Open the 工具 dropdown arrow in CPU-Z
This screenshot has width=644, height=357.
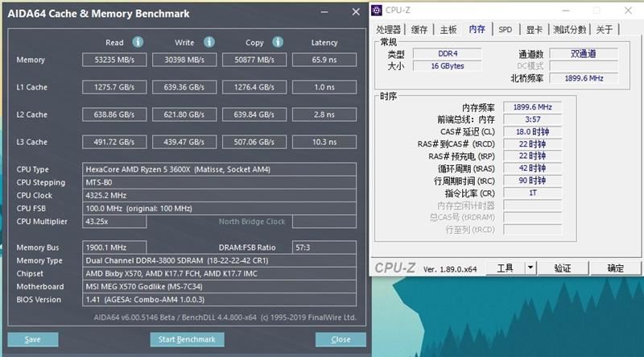tap(530, 268)
